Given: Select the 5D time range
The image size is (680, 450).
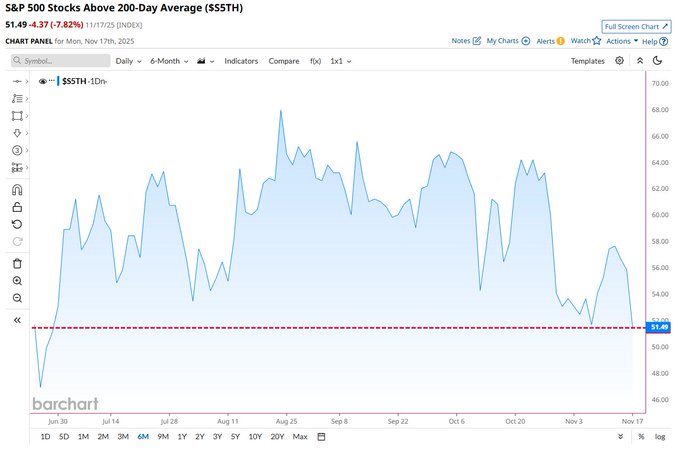Looking at the screenshot, I should click(64, 437).
